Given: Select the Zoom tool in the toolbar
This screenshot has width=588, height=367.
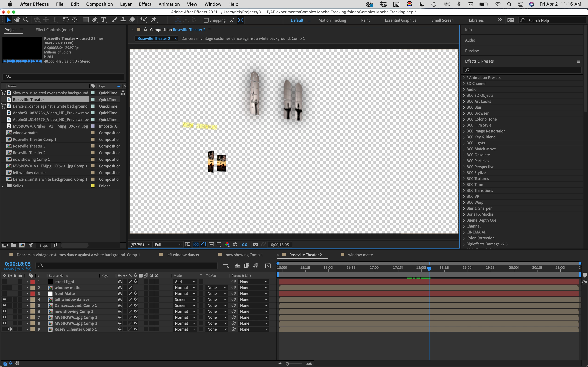Looking at the screenshot, I should [x=26, y=20].
